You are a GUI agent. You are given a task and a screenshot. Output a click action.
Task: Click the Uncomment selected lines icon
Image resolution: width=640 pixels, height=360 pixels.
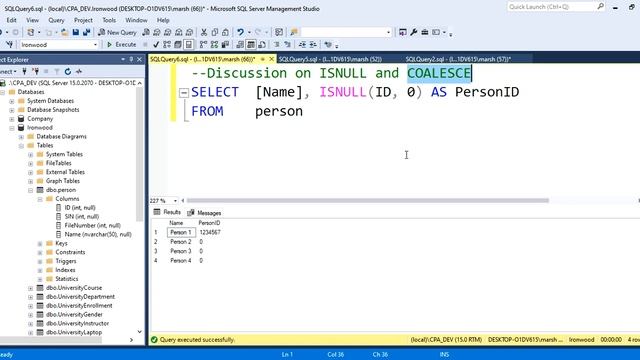288,44
